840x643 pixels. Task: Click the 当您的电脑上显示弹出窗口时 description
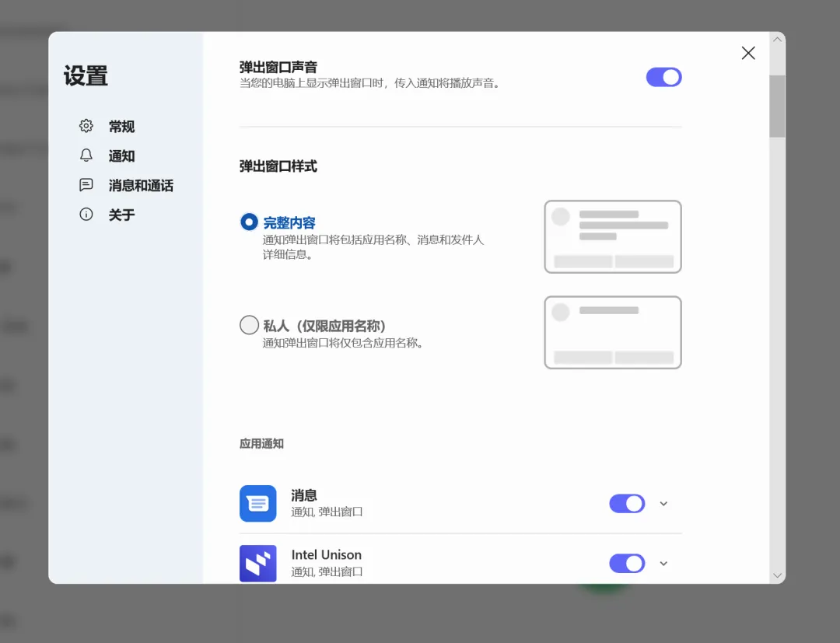pos(369,83)
